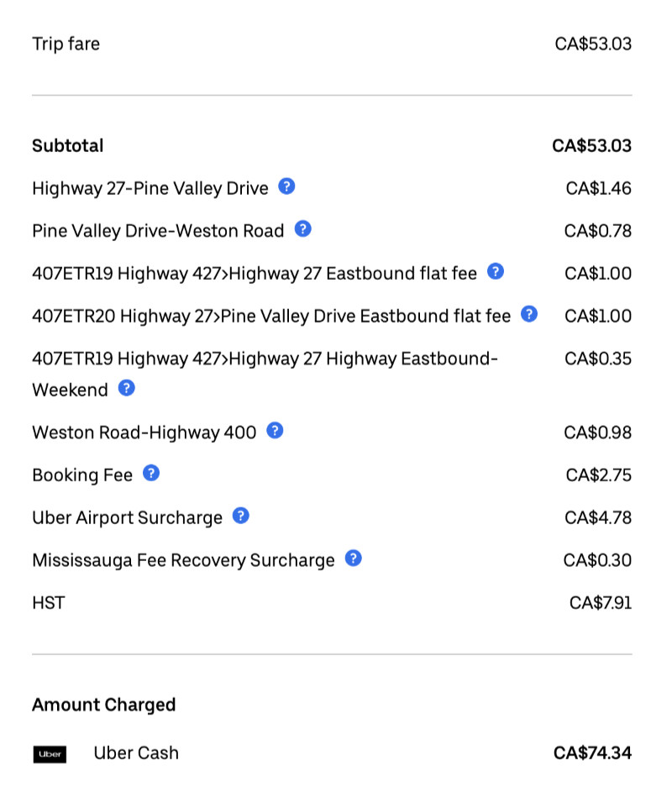Open Mississauga Fee Recovery Surcharge help icon

[354, 559]
